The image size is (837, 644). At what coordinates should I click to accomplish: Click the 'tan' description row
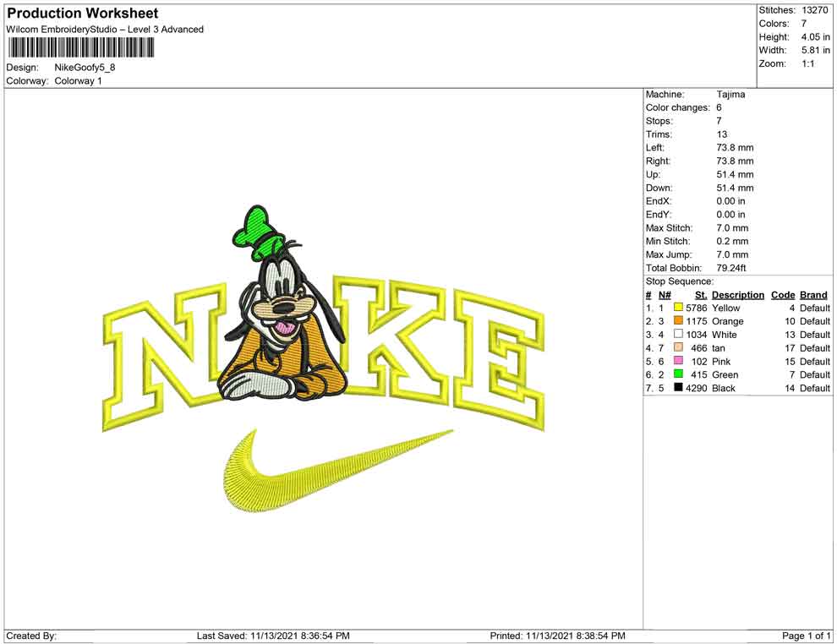coord(719,348)
